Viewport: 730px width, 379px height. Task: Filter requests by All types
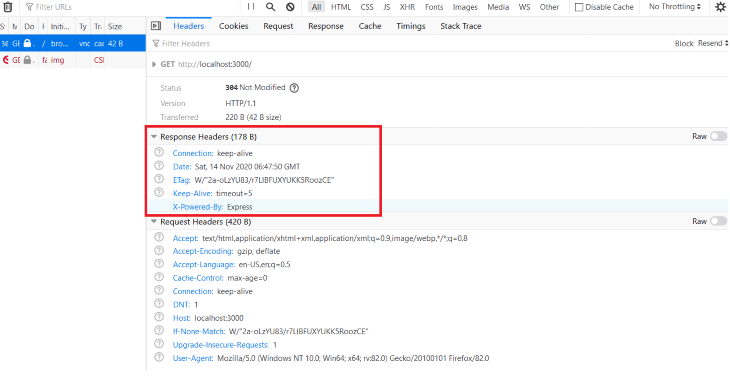click(x=317, y=7)
